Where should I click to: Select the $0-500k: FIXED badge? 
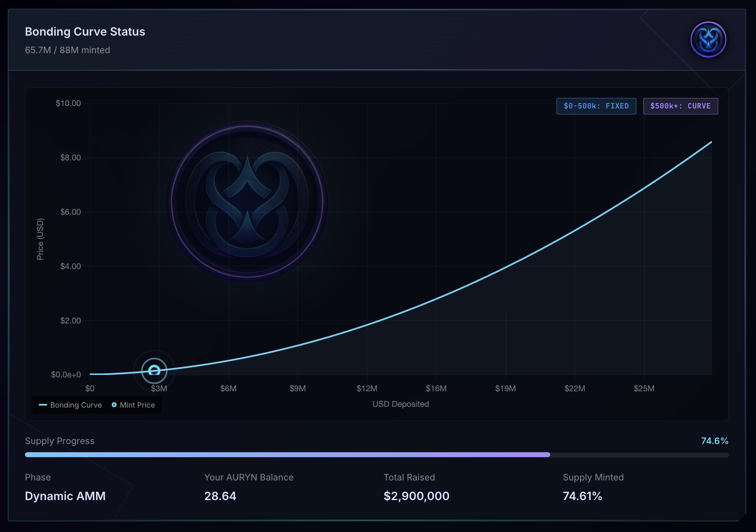(x=596, y=106)
